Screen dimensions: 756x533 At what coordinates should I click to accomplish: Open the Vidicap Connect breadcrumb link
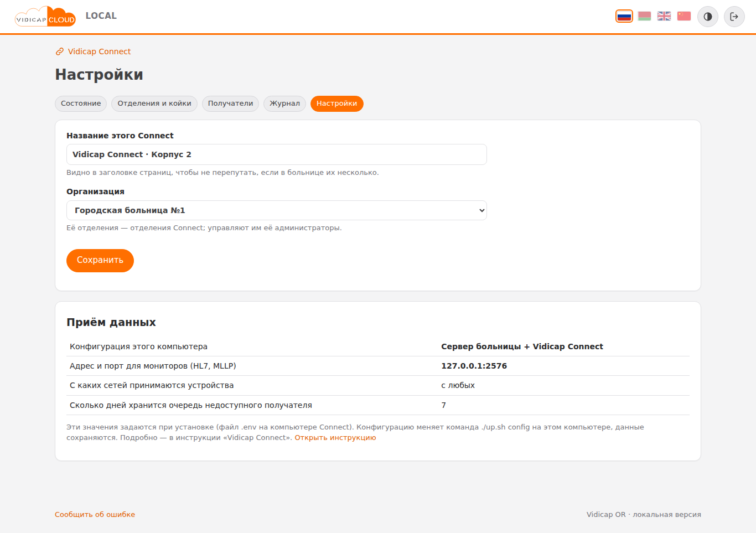(99, 51)
